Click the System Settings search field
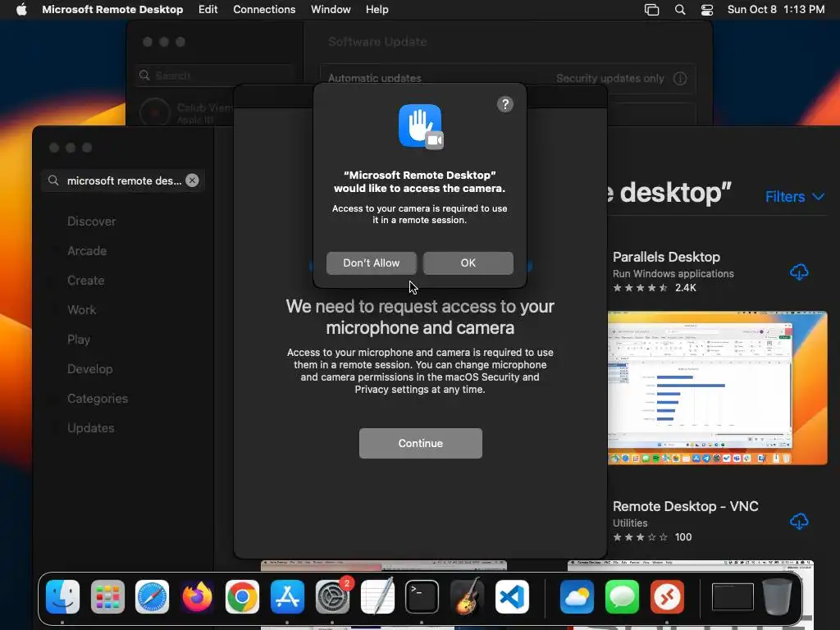The height and width of the screenshot is (630, 840). 216,75
